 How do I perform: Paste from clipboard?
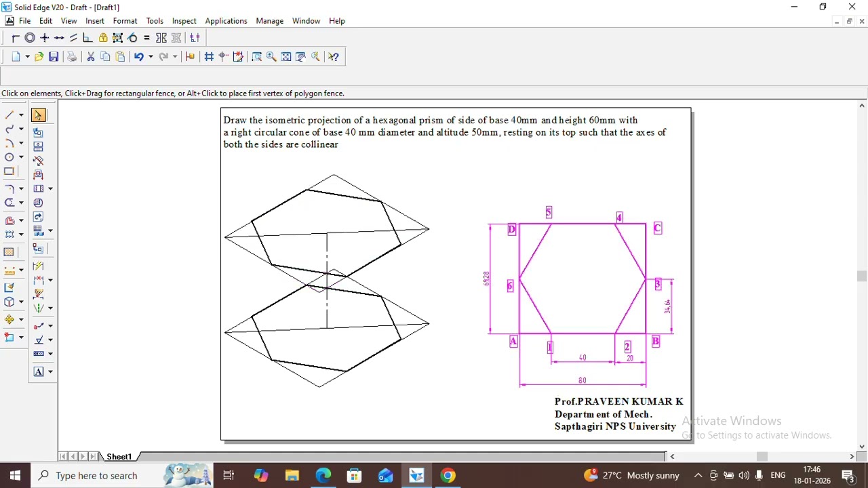pos(120,57)
